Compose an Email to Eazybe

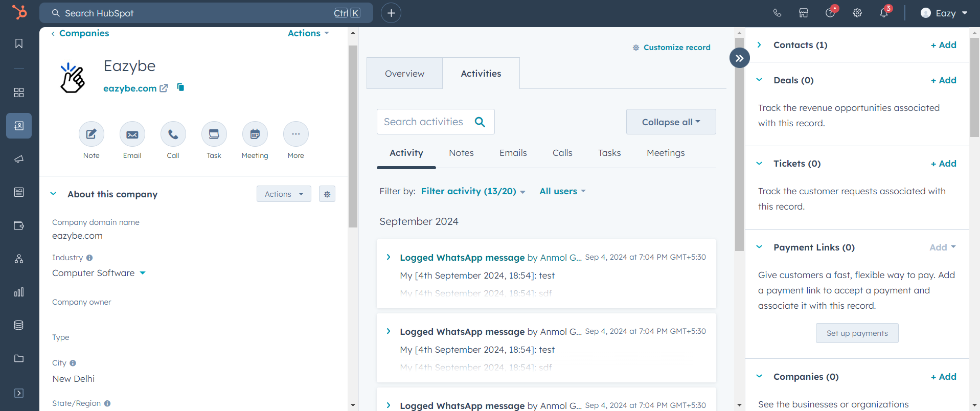click(x=132, y=134)
